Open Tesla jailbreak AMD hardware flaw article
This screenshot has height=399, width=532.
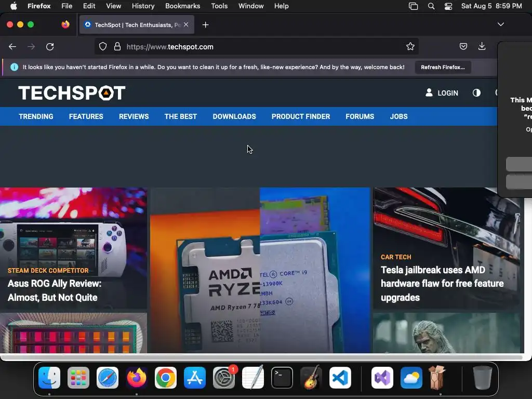pos(442,284)
